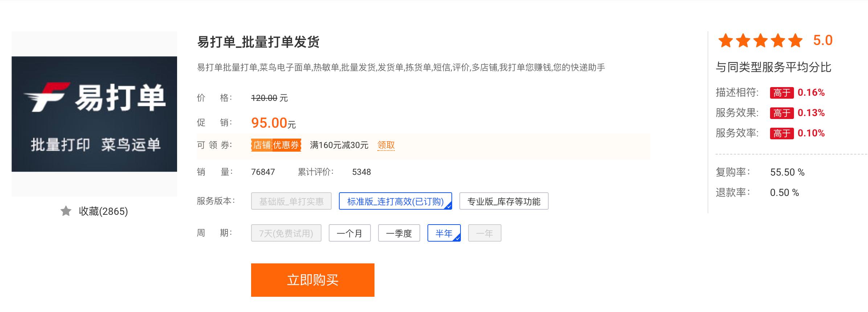The image size is (868, 312).
Task: Select the 半年 period option
Action: coord(443,233)
